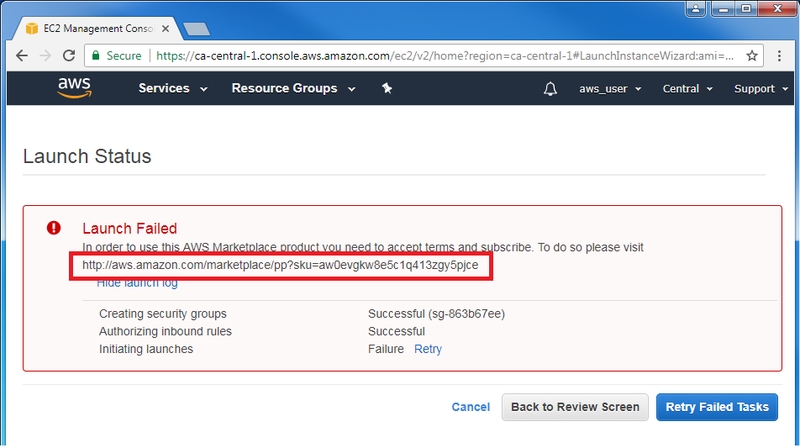Click the Secure padlock icon

[95, 56]
